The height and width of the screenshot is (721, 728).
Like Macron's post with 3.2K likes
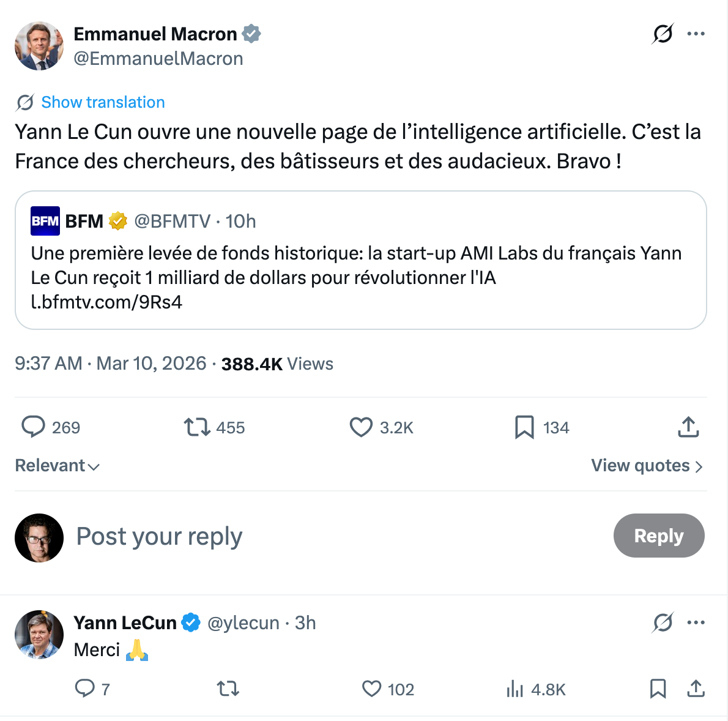[361, 427]
